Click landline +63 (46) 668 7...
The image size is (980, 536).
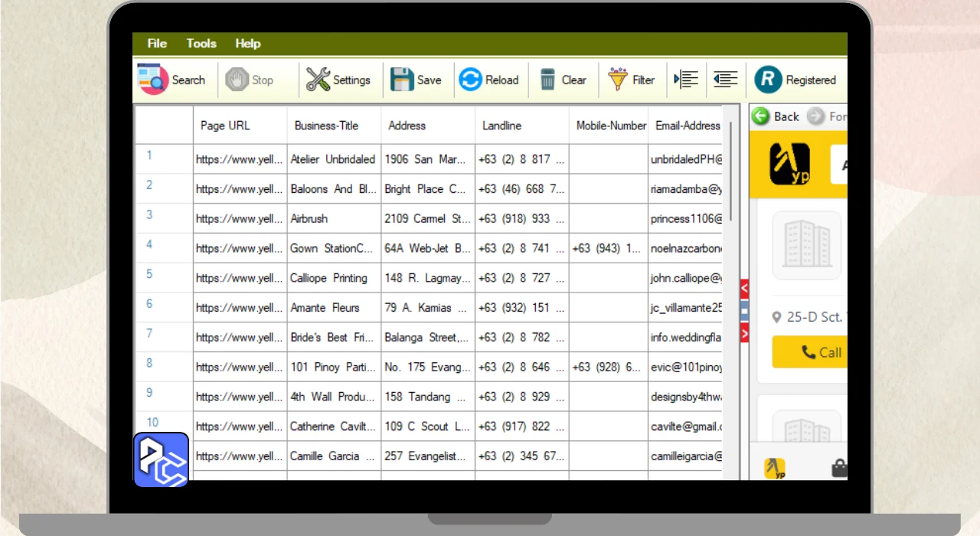(522, 188)
